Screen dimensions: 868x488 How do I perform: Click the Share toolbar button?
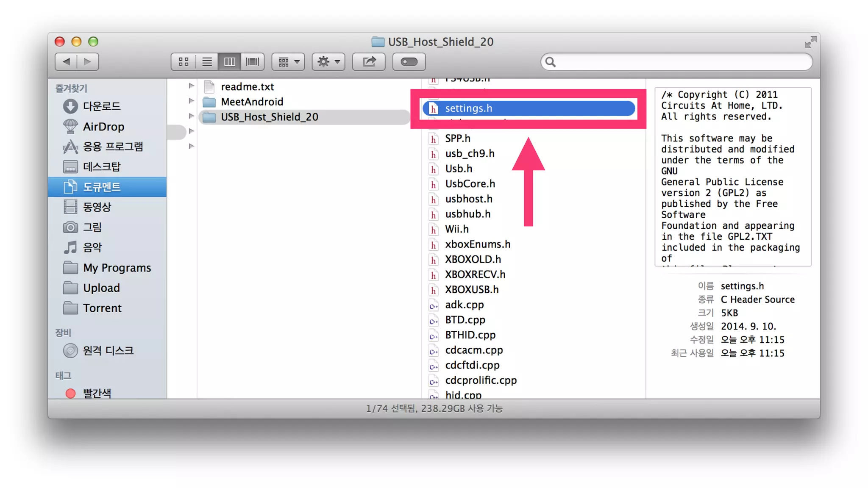click(x=369, y=62)
